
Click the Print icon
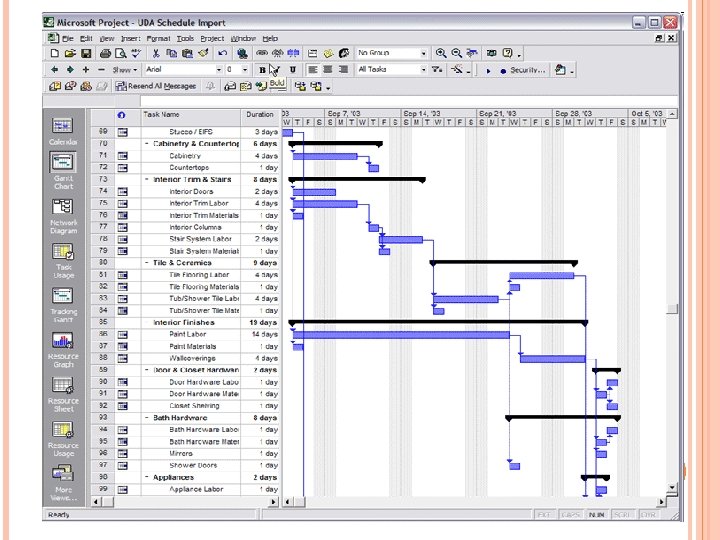pyautogui.click(x=105, y=53)
